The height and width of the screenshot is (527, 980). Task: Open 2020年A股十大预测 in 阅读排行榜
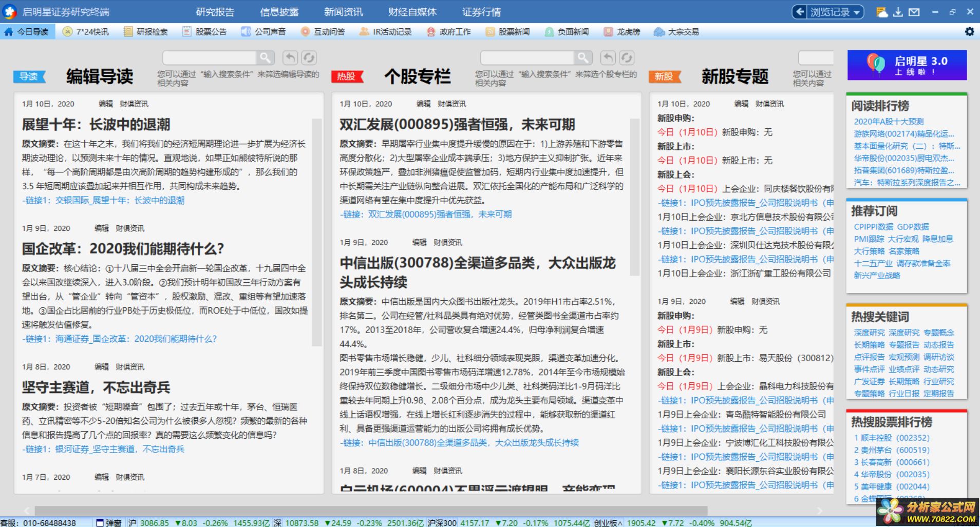(x=889, y=122)
